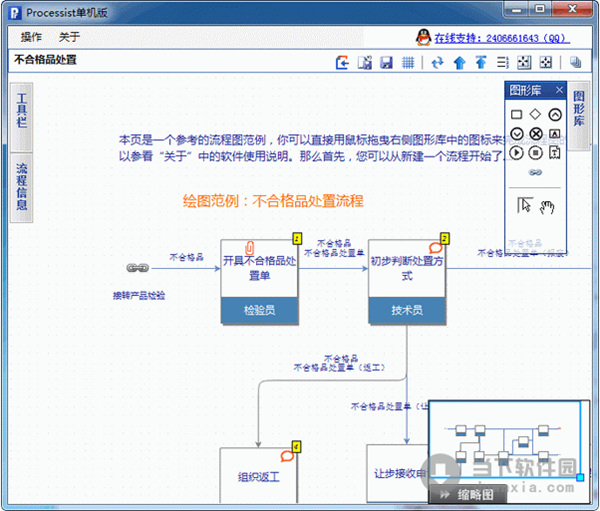Click yellow number tag on 组织返工
This screenshot has width=600, height=511.
[x=297, y=446]
